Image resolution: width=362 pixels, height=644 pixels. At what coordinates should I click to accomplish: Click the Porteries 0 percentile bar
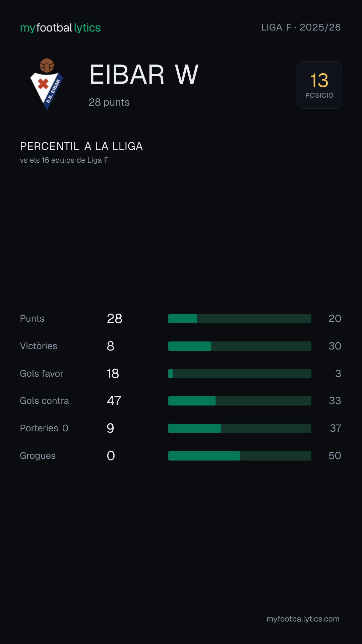(x=240, y=428)
